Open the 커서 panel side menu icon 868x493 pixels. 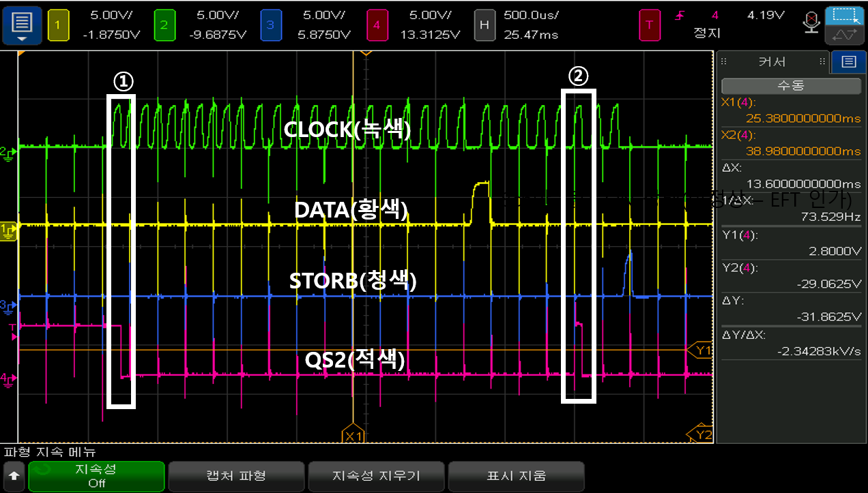click(x=848, y=61)
